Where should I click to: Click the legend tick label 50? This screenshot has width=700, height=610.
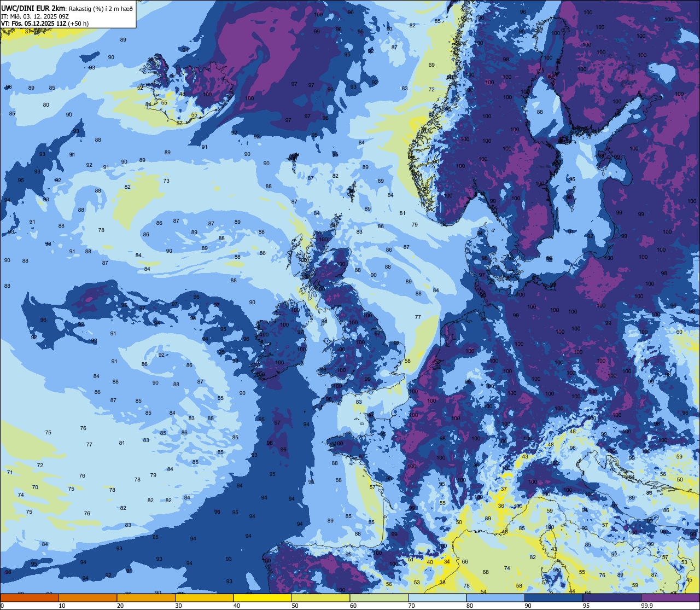(x=295, y=606)
